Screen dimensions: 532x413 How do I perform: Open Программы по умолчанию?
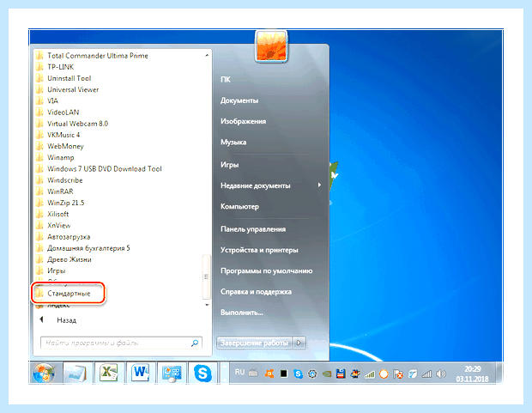tap(266, 271)
